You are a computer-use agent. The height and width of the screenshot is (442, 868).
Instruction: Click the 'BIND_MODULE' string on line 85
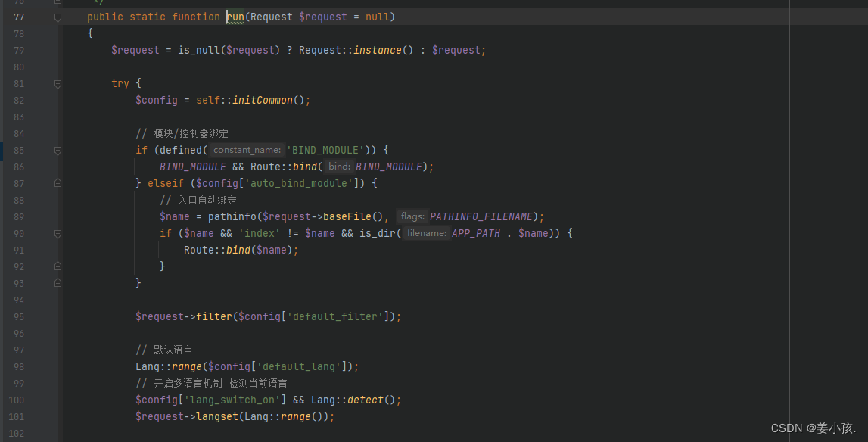[325, 150]
